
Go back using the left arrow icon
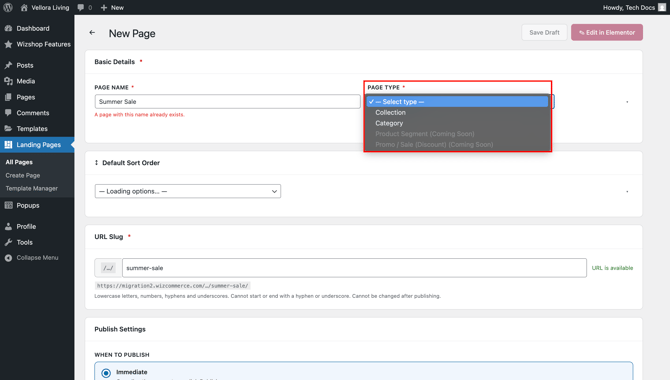pos(92,32)
